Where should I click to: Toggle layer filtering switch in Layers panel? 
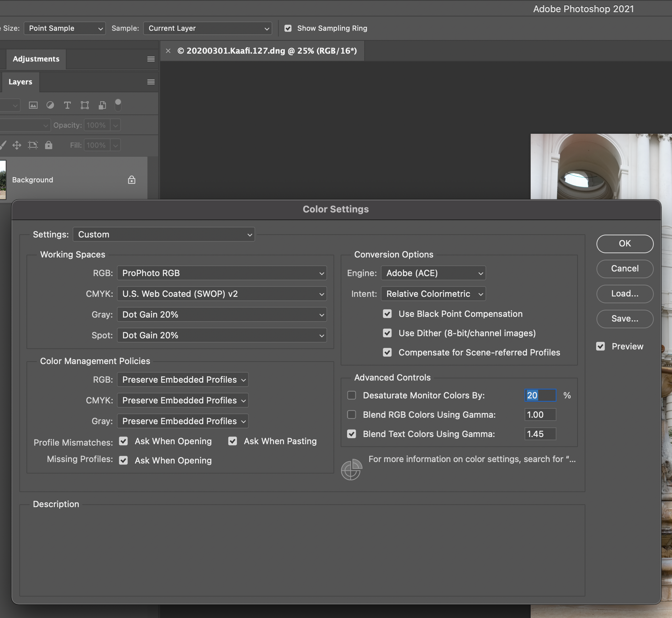[x=118, y=105]
